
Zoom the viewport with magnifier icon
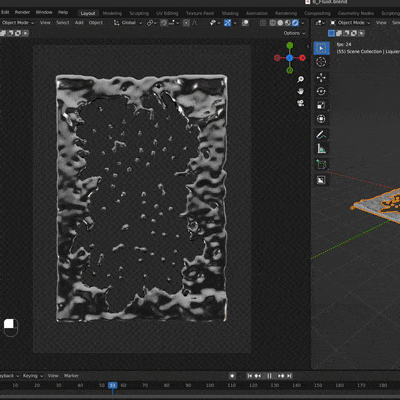coord(300,79)
